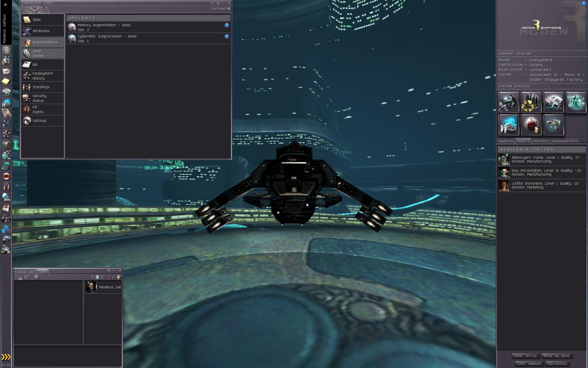Open the globe browser icon in sidebar
The width and height of the screenshot is (588, 368).
coord(6,197)
